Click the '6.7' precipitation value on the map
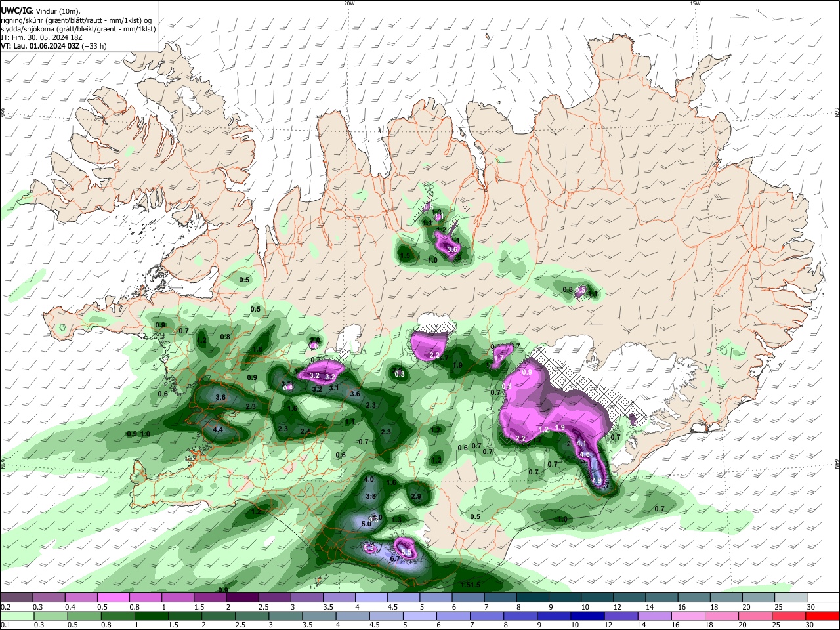 [395, 558]
